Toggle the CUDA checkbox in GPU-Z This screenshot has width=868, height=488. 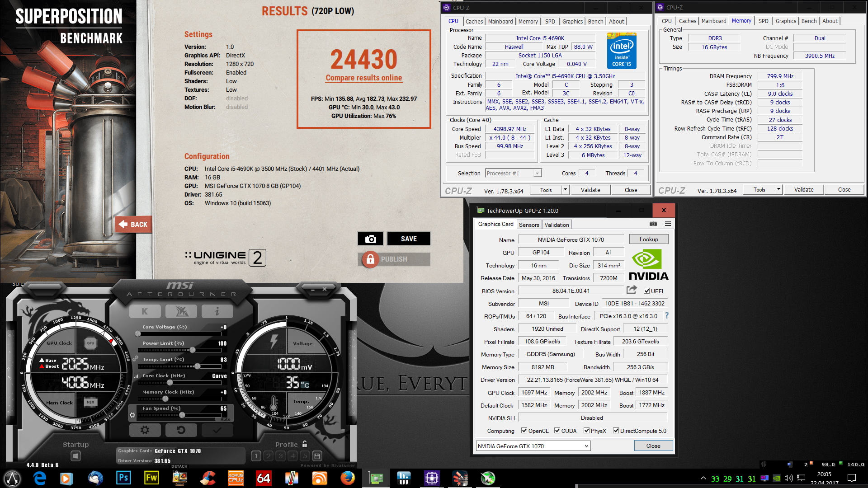[x=557, y=431]
